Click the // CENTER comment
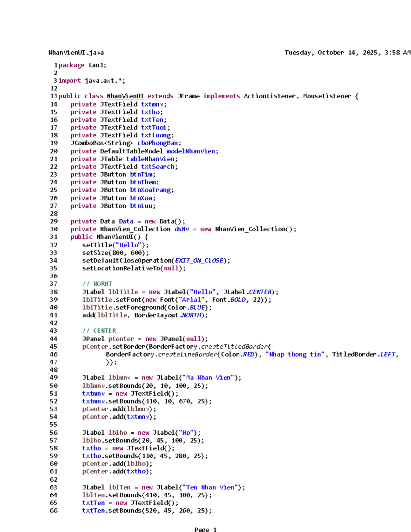This screenshot has width=411, height=532. (99, 331)
